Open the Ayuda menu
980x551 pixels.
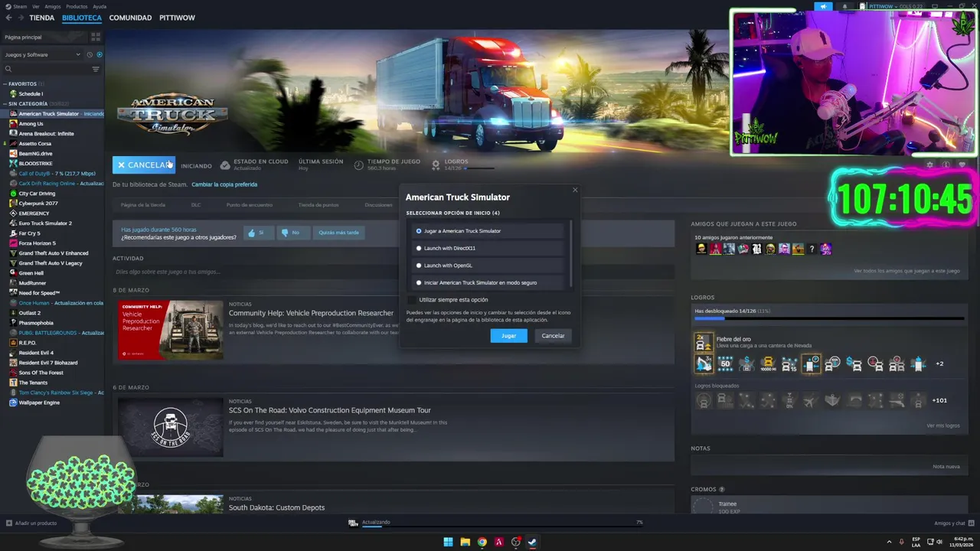(x=100, y=6)
